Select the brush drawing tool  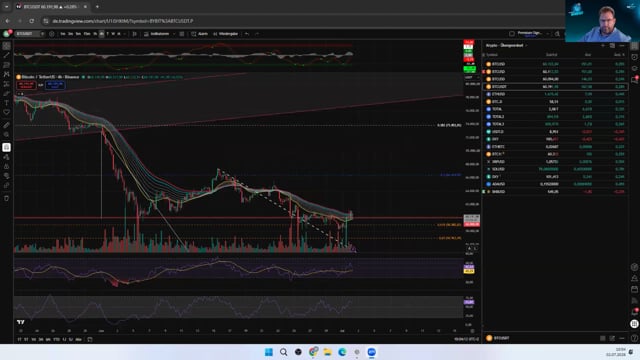point(7,93)
